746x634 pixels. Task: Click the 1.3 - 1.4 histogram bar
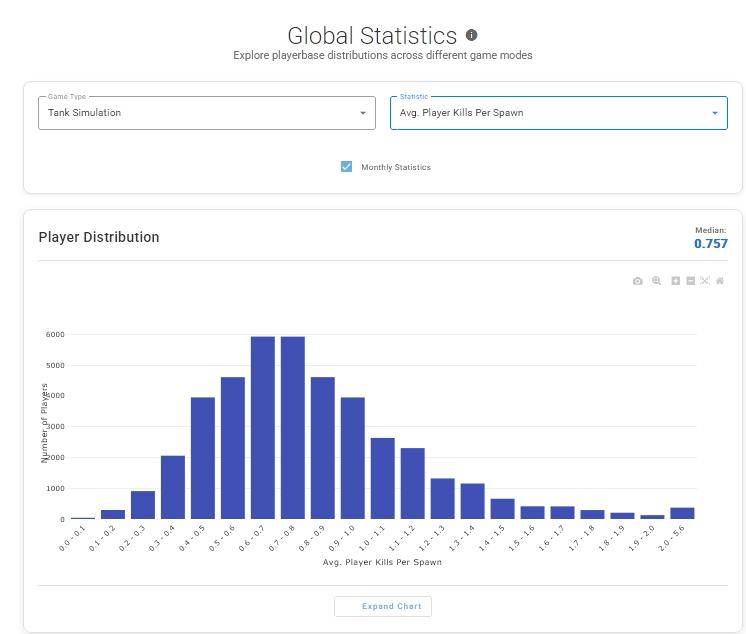click(473, 501)
